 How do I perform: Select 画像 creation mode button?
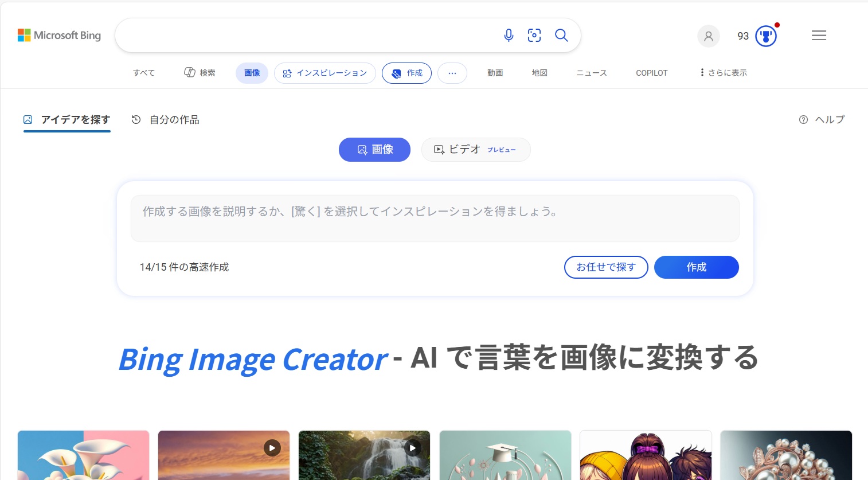tap(374, 150)
